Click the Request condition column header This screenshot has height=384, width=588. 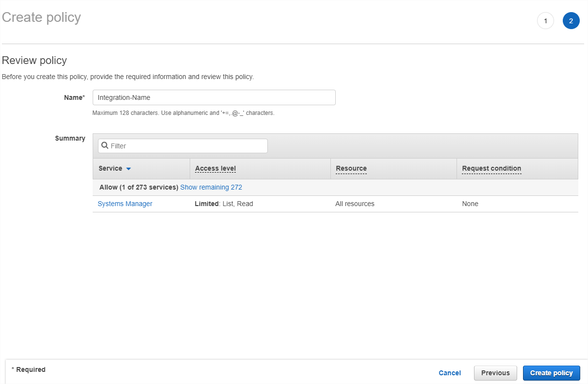point(491,169)
